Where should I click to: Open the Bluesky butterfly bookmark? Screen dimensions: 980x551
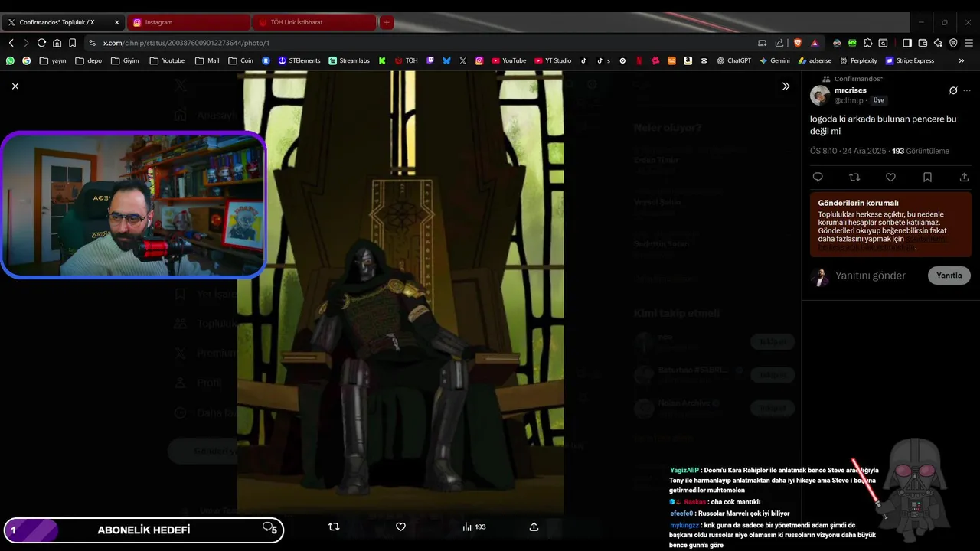pos(446,60)
